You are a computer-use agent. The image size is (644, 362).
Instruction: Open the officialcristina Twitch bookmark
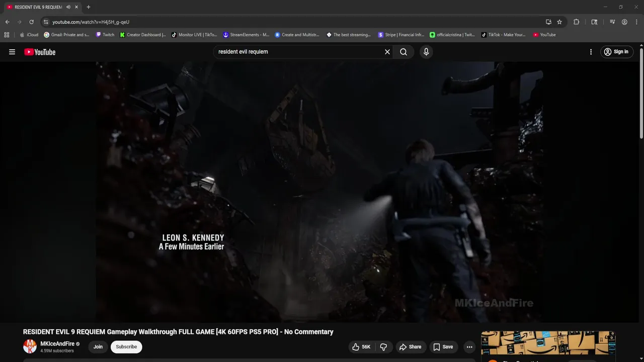452,35
